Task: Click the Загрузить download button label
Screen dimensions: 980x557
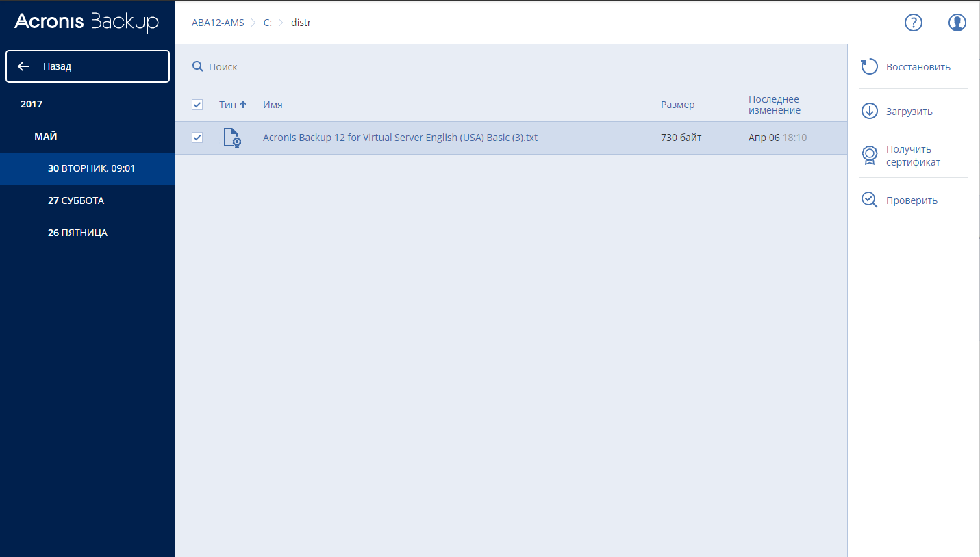Action: [x=909, y=112]
